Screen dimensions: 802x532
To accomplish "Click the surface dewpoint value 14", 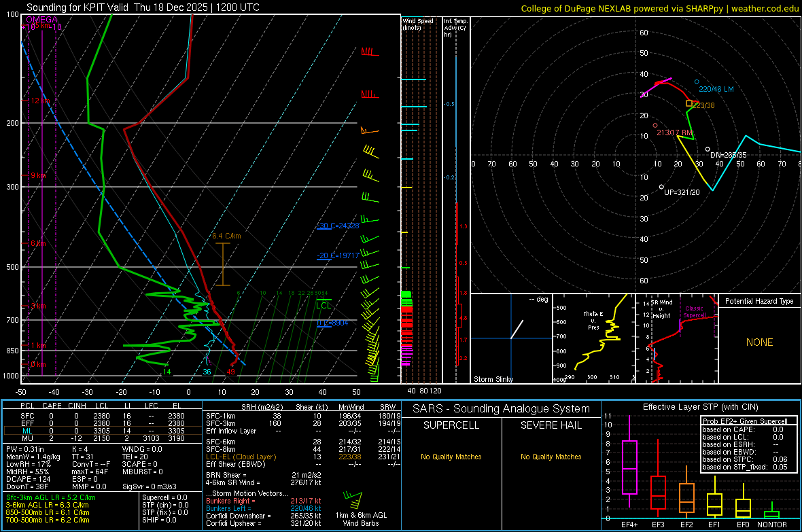I will point(167,372).
